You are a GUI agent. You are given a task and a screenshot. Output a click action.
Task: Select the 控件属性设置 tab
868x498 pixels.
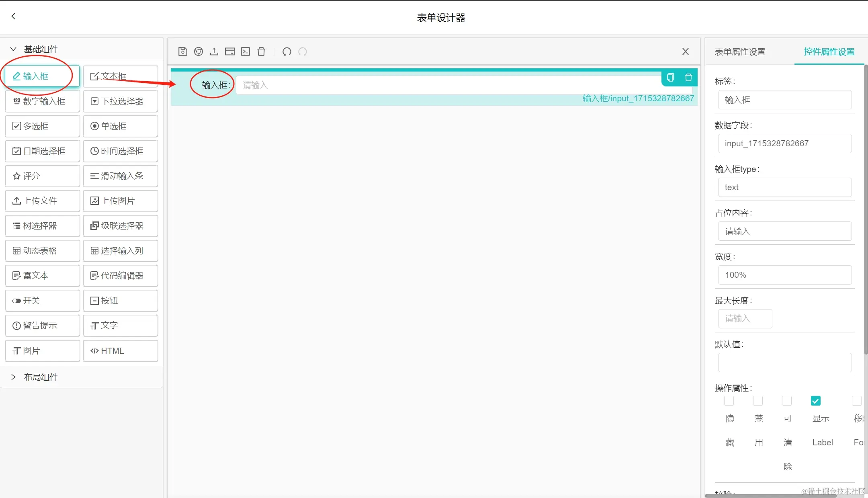[829, 52]
